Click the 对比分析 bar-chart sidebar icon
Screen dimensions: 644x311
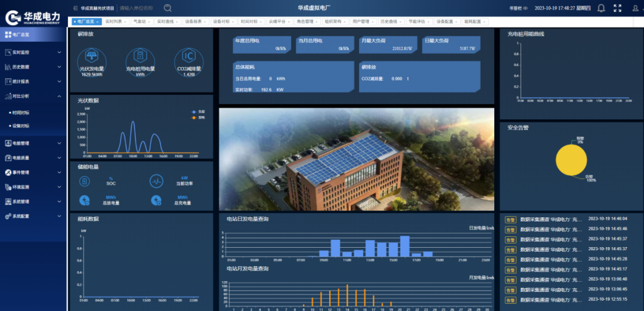click(8, 96)
